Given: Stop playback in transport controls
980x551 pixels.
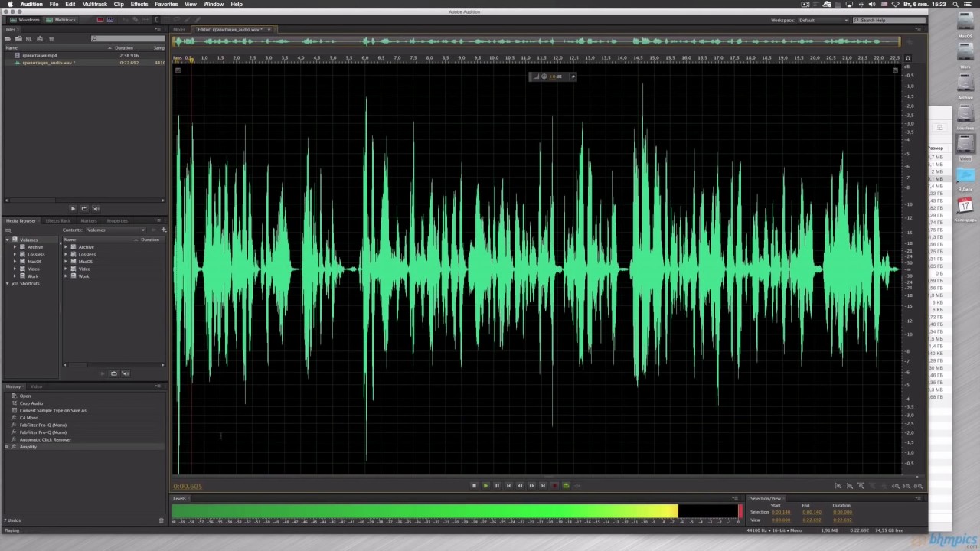Looking at the screenshot, I should (474, 485).
